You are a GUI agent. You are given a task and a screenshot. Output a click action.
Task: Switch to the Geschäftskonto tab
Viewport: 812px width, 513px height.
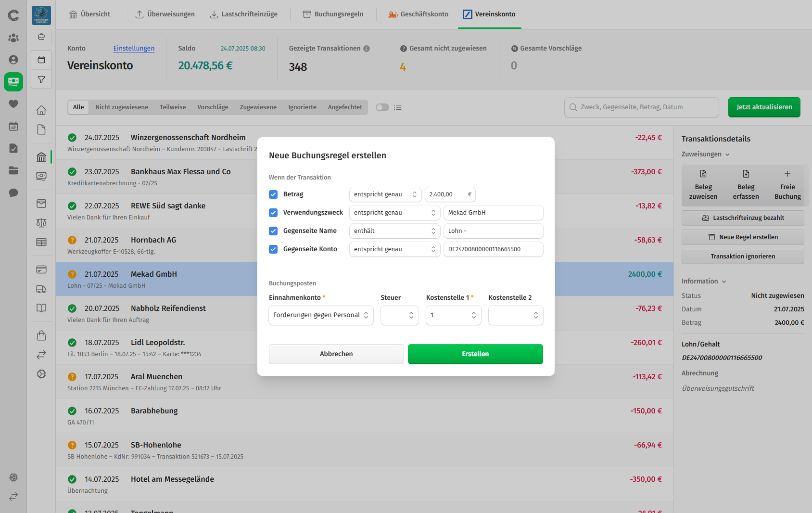point(418,14)
